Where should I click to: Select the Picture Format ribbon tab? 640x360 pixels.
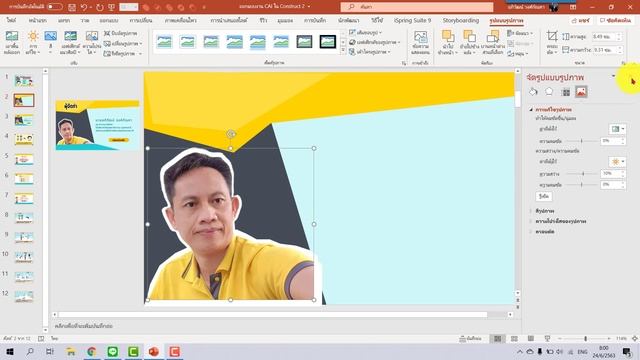tap(506, 20)
